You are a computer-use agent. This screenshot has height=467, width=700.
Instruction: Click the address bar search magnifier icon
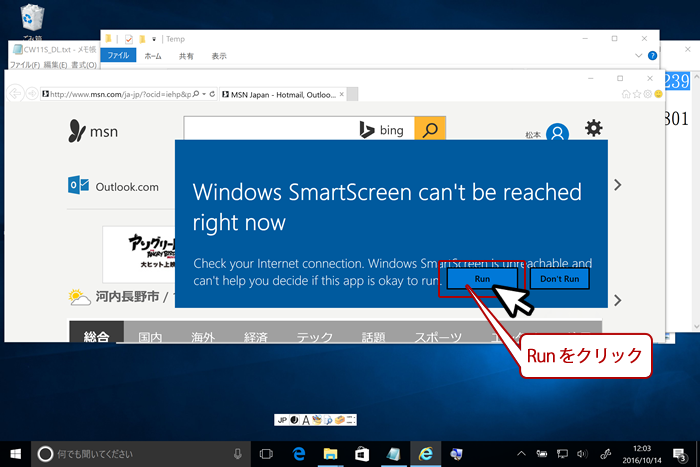pos(196,94)
